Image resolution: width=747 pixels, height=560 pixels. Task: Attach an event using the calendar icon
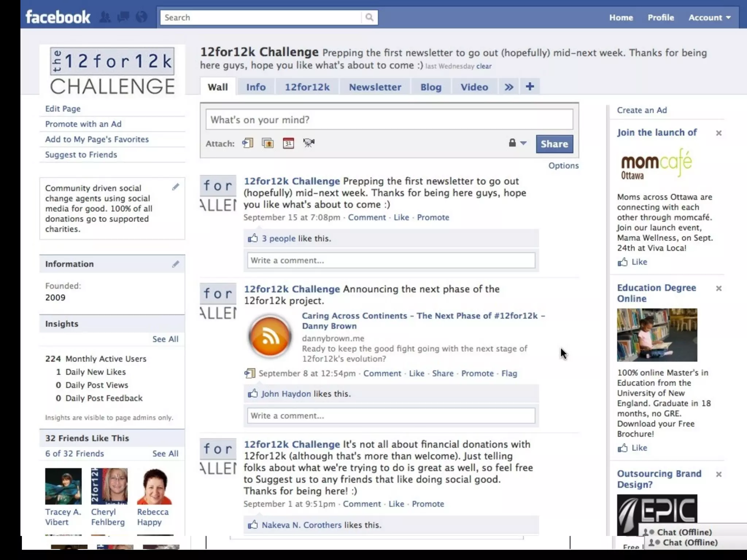[x=288, y=143]
